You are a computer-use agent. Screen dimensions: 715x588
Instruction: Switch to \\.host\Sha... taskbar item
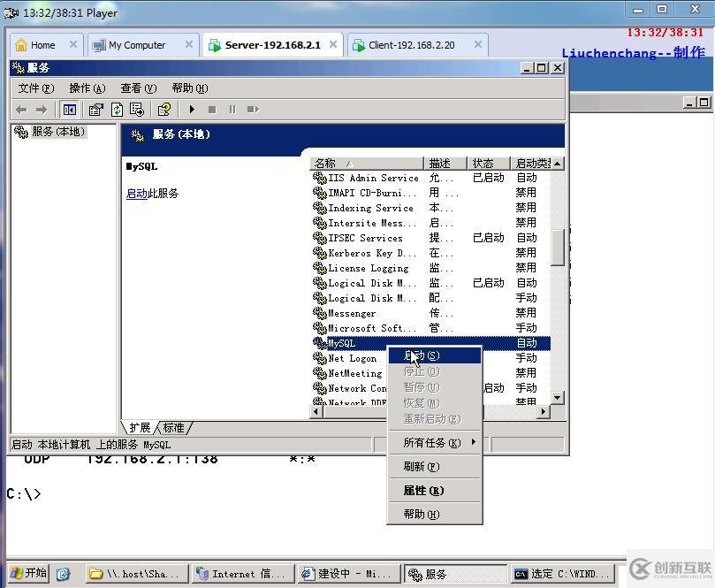137,574
